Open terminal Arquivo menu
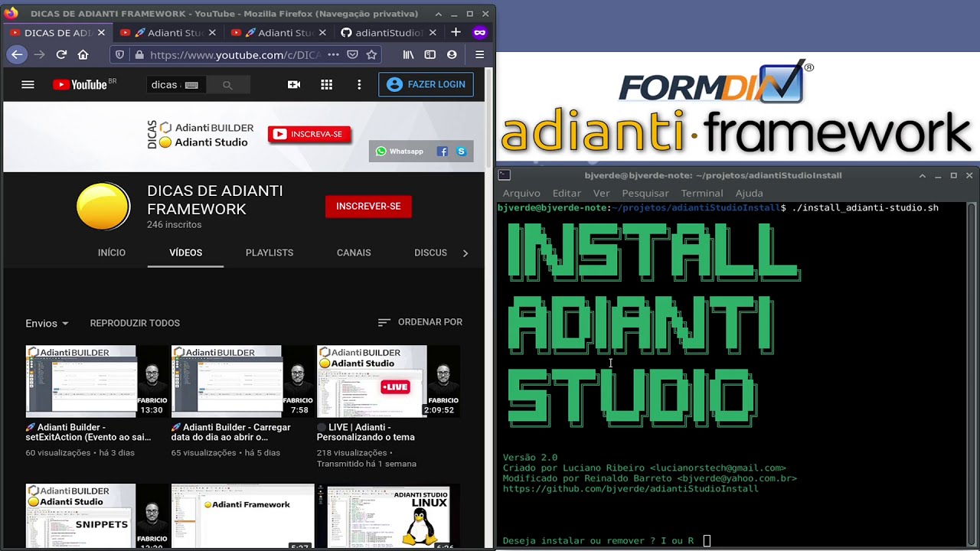Screen dimensions: 980x551 pos(521,193)
